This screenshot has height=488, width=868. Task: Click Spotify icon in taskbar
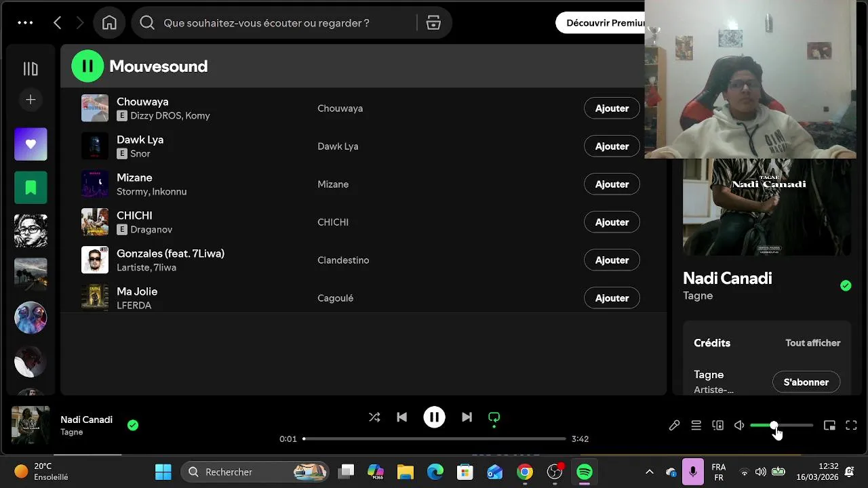(585, 472)
